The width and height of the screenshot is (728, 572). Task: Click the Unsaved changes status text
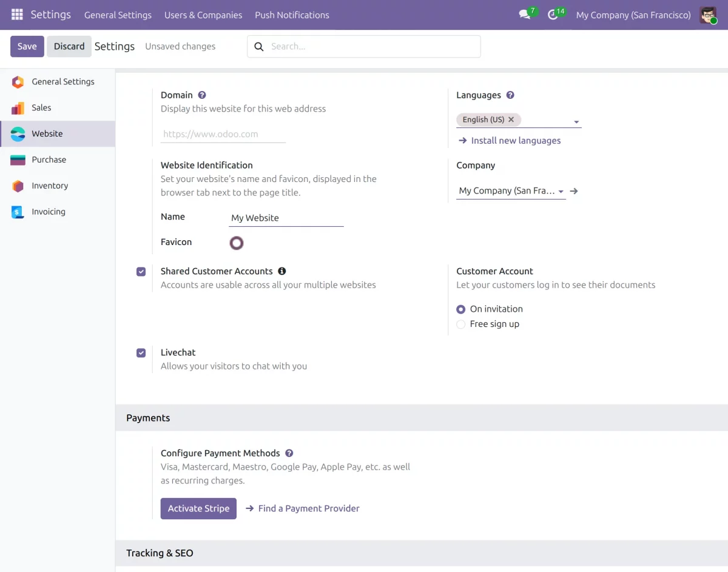[x=180, y=47]
